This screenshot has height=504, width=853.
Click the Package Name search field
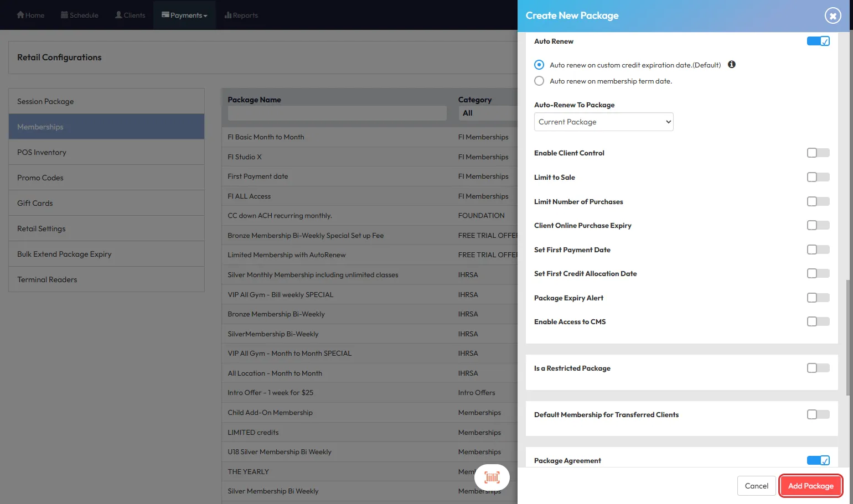point(337,113)
